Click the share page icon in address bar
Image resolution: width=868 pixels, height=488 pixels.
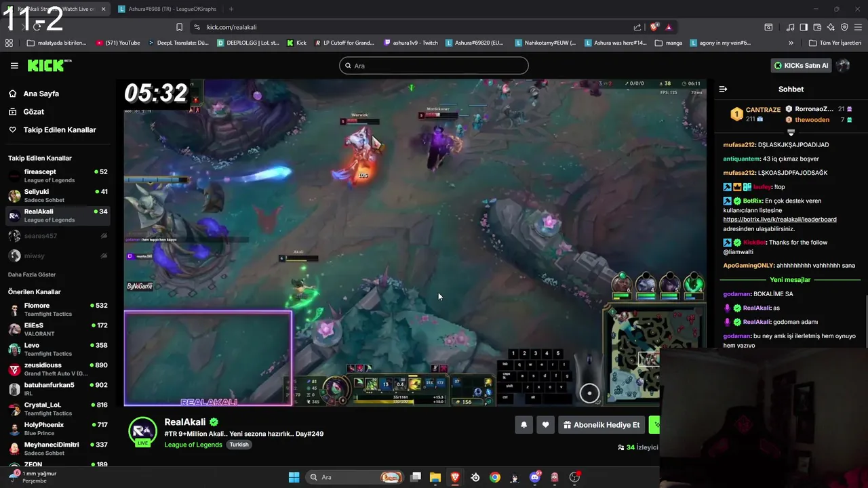point(637,27)
